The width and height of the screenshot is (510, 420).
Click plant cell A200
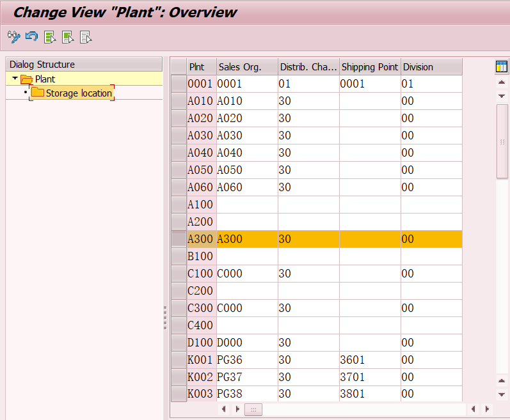pos(202,222)
